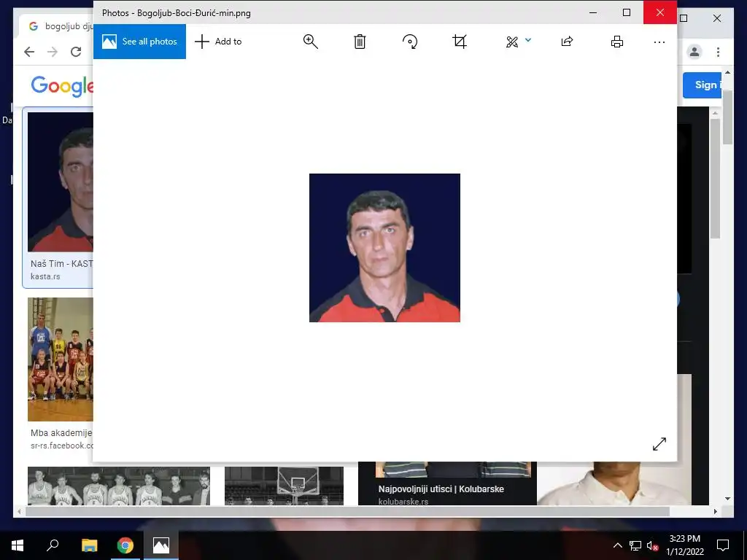Click the scroll down arrow in Chrome
Screen dimensions: 747x560
[x=727, y=499]
